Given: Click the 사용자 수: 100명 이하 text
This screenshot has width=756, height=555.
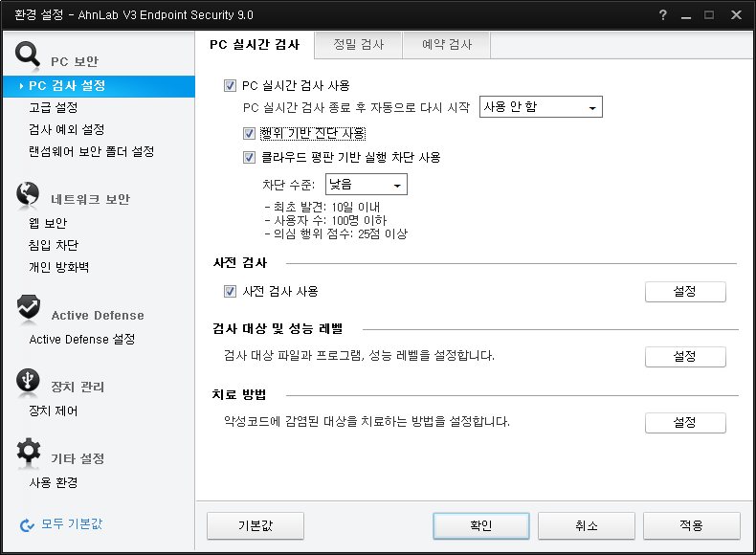Looking at the screenshot, I should (325, 221).
